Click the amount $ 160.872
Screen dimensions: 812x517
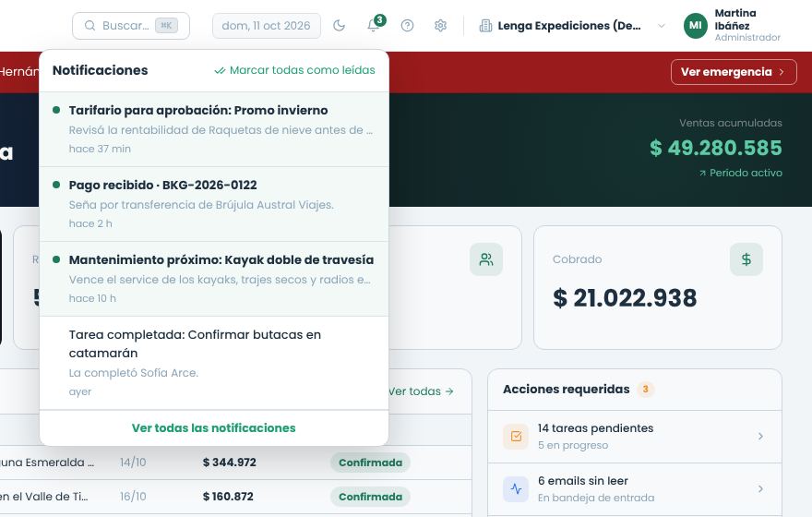click(229, 497)
